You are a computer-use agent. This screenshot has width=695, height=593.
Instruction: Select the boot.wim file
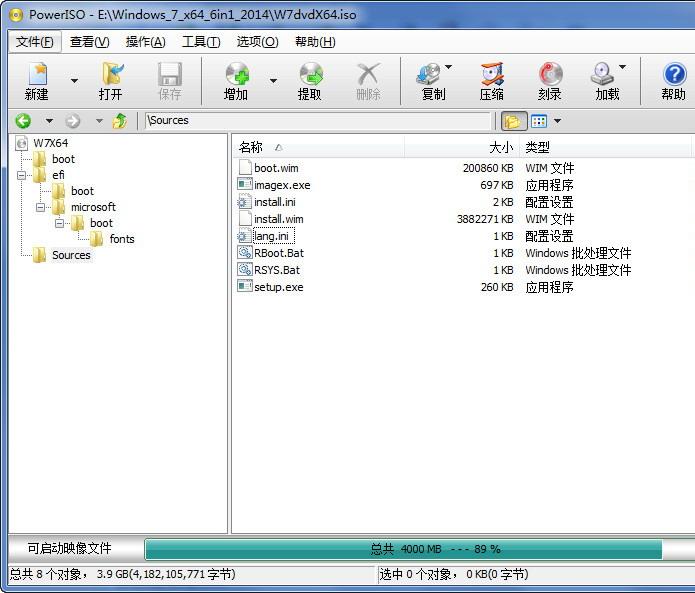coord(276,168)
